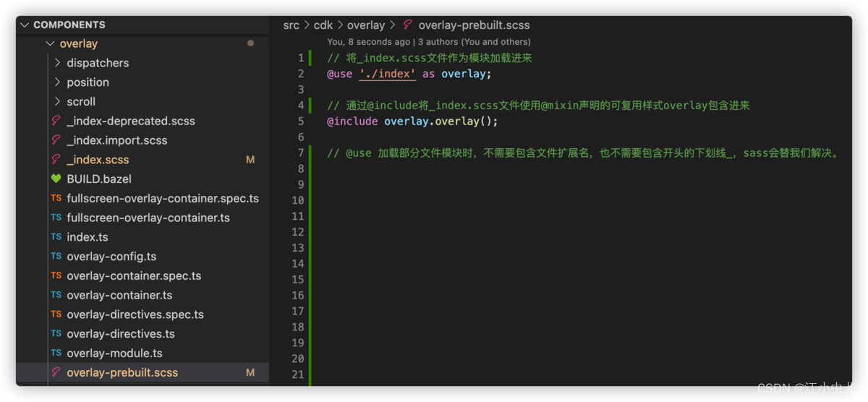Viewport: 868px width, 402px height.
Task: Click TS icon of index.ts
Action: click(56, 237)
